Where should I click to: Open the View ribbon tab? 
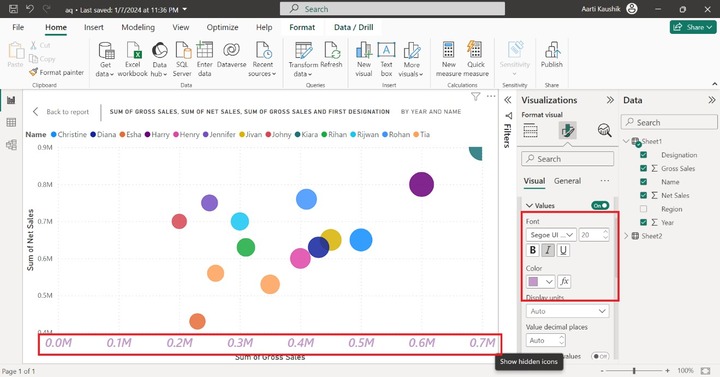click(x=180, y=27)
